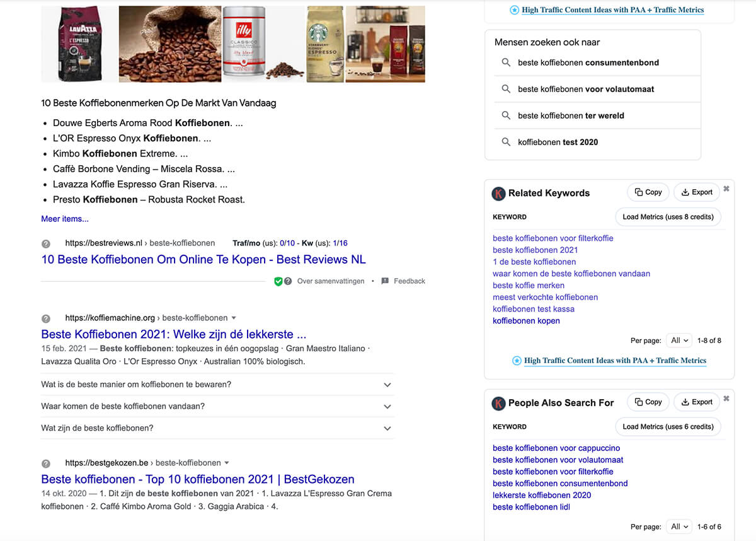Viewport: 756px width, 541px height.
Task: Open '10 Beste Koffiebonen Om Online Te Kopen' result
Action: (203, 260)
